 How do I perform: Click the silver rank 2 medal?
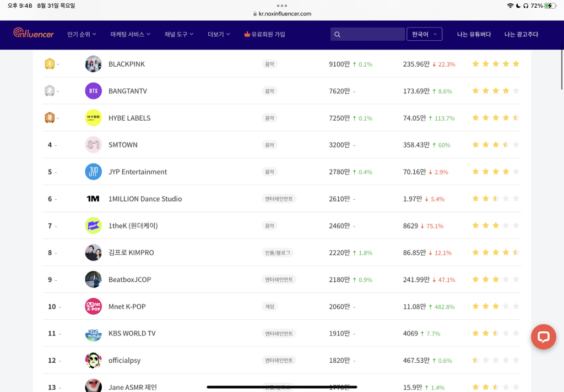[50, 91]
